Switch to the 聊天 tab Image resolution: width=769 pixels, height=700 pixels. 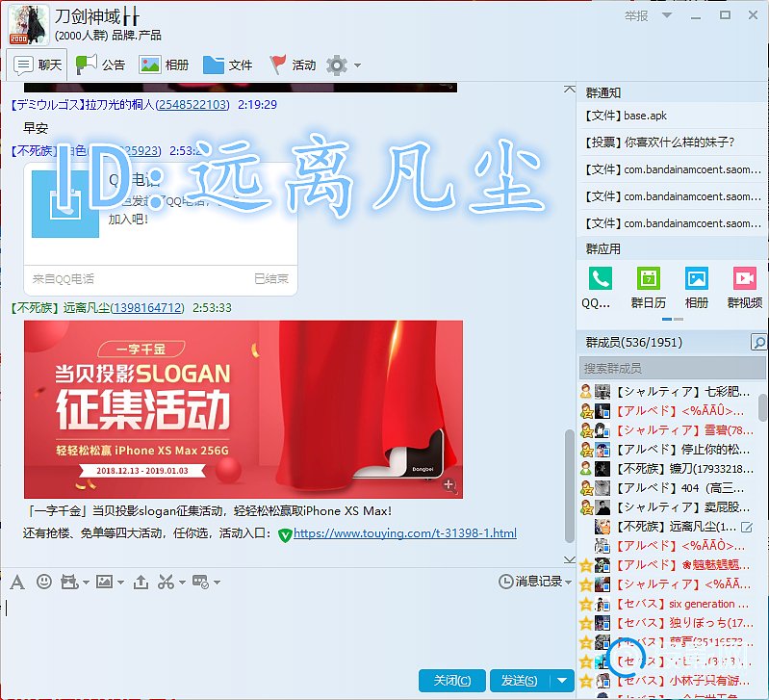(38, 65)
